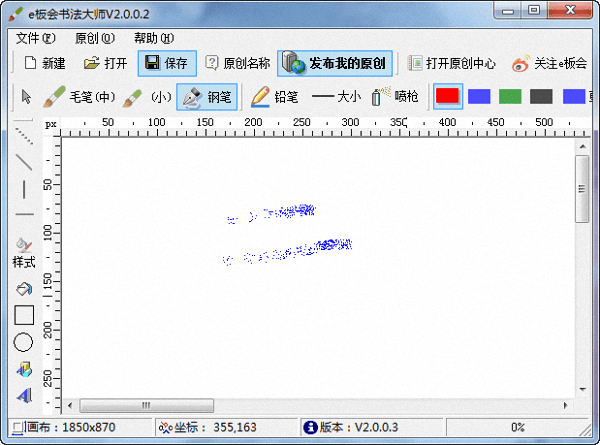This screenshot has width=600, height=445.
Task: Pick the red color swatch
Action: (447, 96)
